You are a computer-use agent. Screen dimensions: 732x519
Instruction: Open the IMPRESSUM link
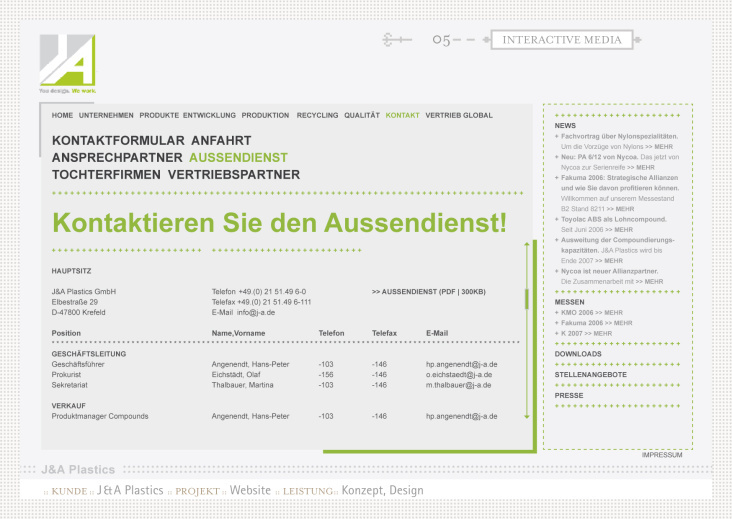click(662, 455)
